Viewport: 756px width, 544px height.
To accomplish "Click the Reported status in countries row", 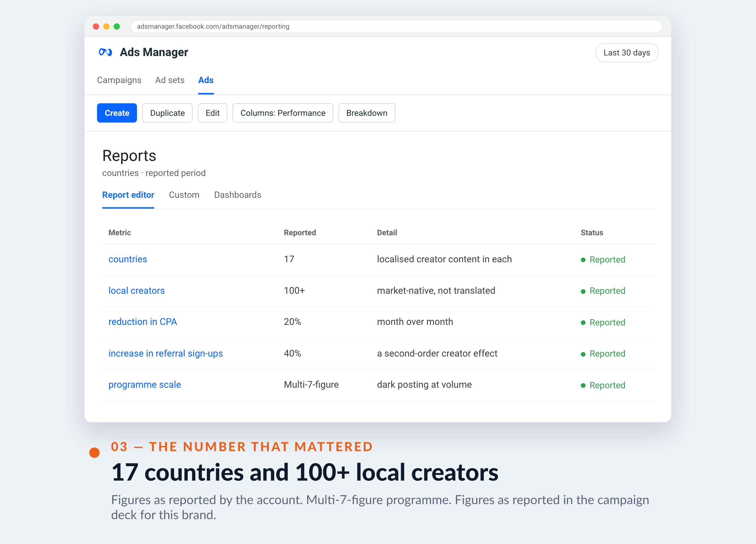I will coord(603,260).
